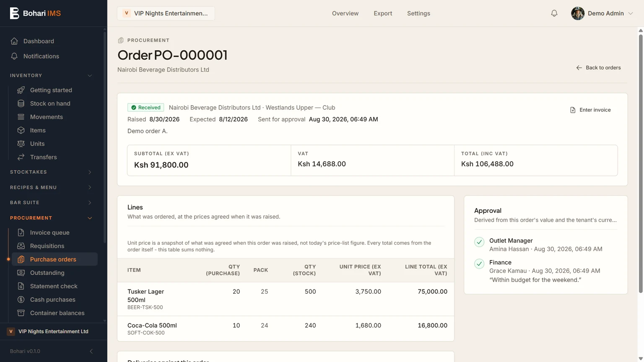Click the bell icon in top bar
Image resolution: width=644 pixels, height=362 pixels.
tap(554, 13)
